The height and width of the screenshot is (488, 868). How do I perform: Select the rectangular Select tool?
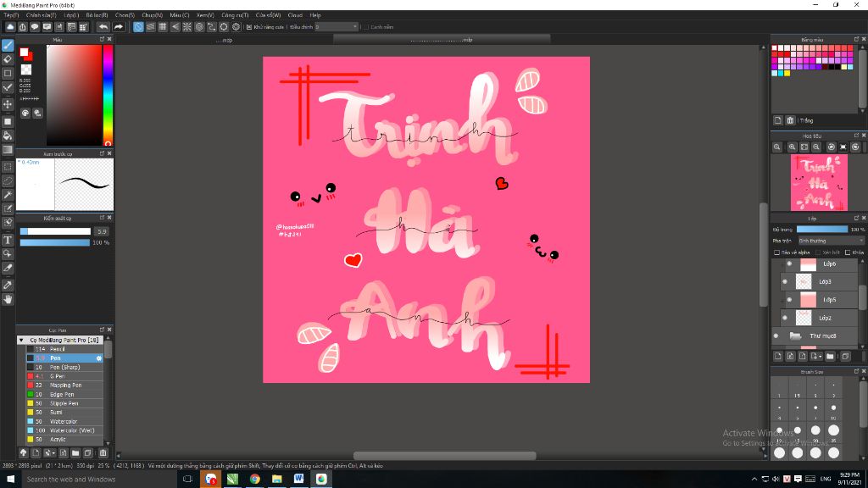tap(8, 167)
